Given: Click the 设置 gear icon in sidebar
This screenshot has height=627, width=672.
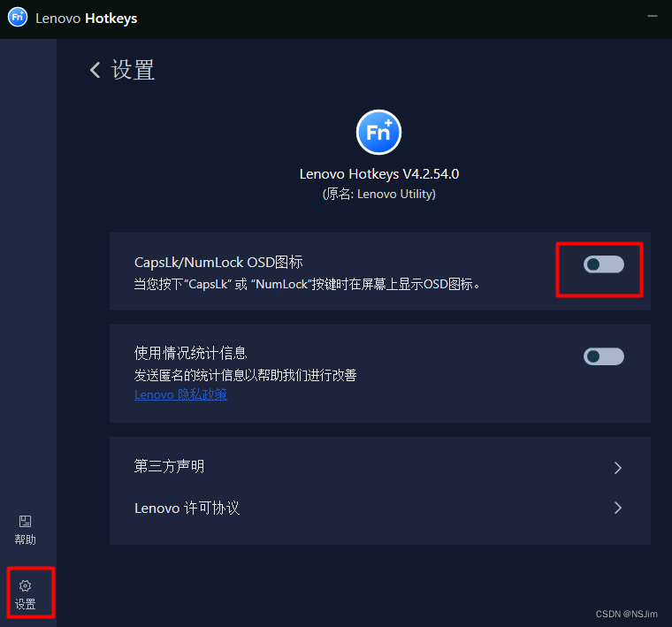Looking at the screenshot, I should [x=26, y=585].
